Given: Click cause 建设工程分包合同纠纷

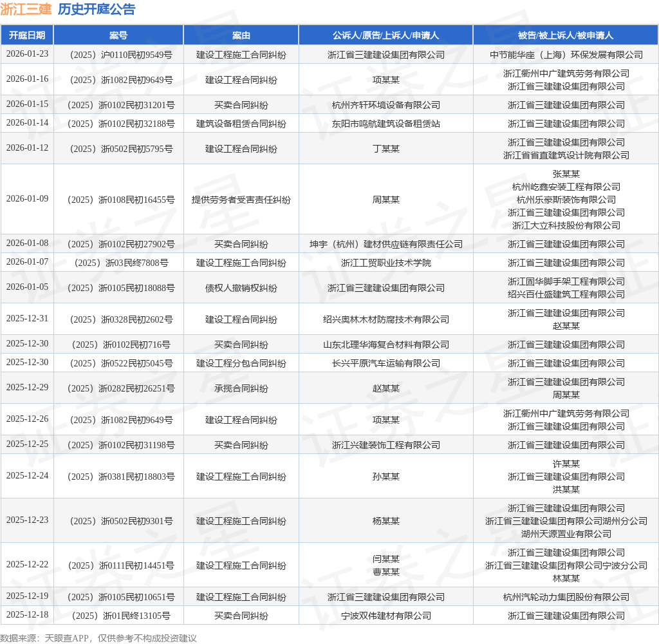Looking at the screenshot, I should (x=241, y=363).
